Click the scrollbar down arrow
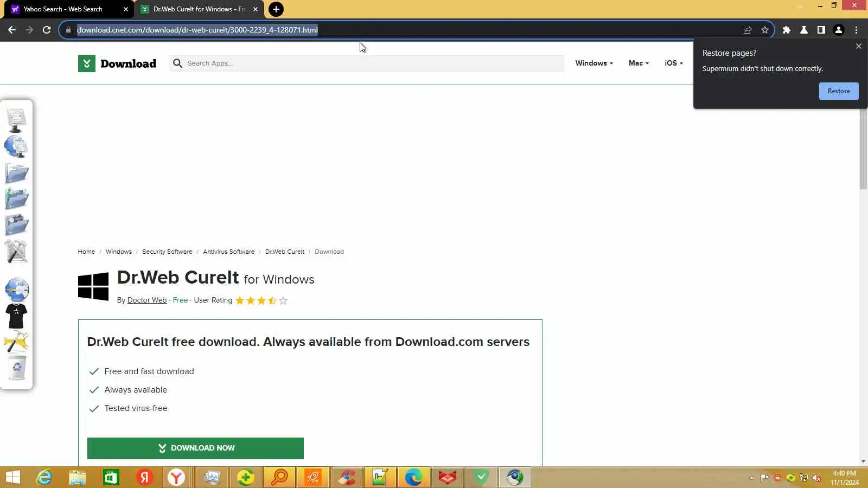The width and height of the screenshot is (868, 488). click(863, 461)
